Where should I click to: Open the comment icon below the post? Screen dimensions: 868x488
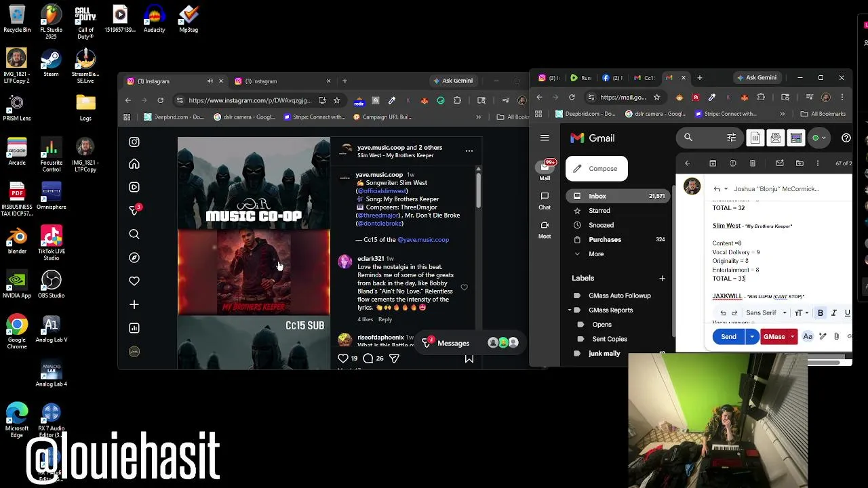pyautogui.click(x=368, y=358)
